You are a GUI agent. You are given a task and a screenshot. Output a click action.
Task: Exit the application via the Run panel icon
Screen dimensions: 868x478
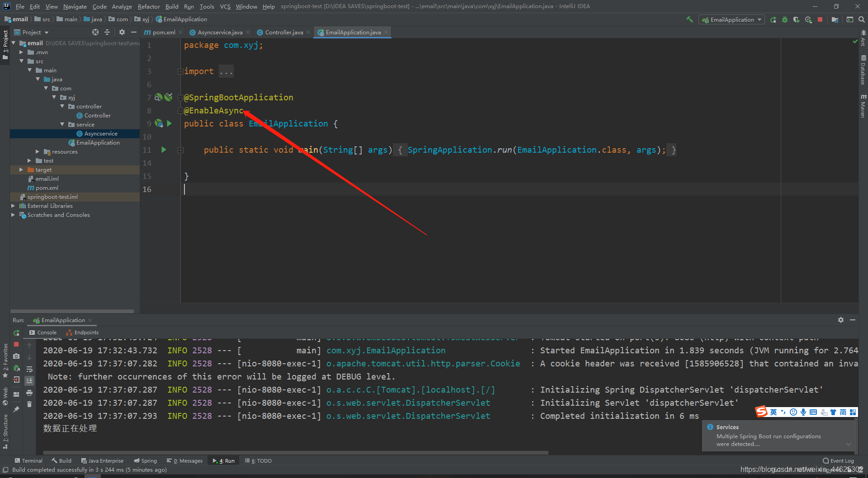[x=16, y=380]
